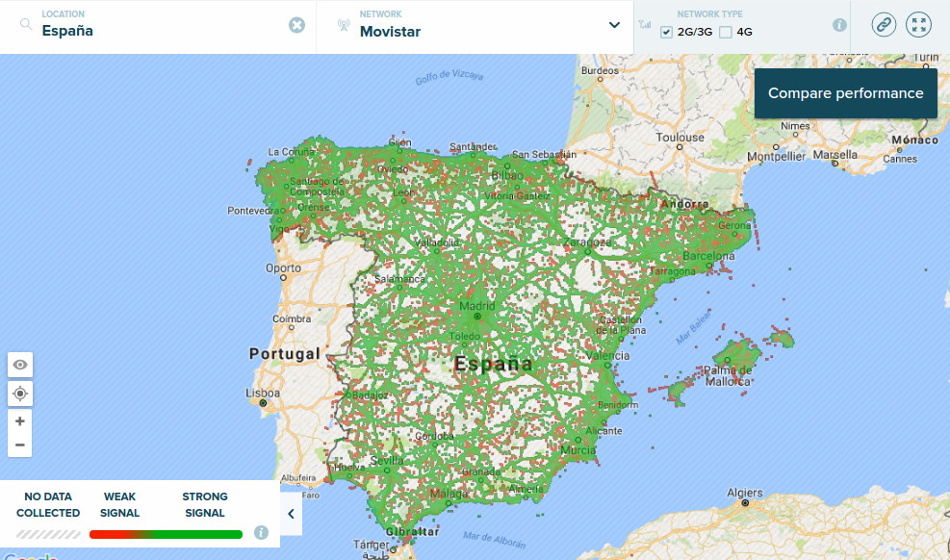Click the Coimbra label on the map

pyautogui.click(x=292, y=318)
